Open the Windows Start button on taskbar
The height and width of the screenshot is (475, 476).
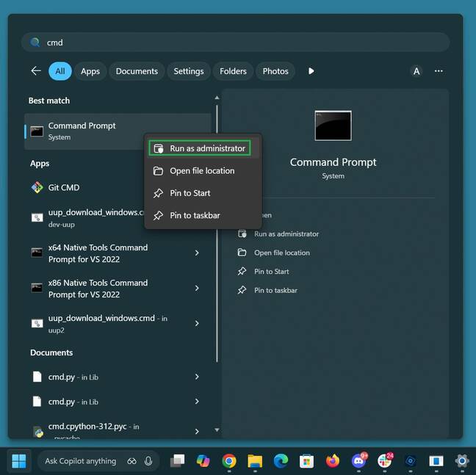(19, 461)
